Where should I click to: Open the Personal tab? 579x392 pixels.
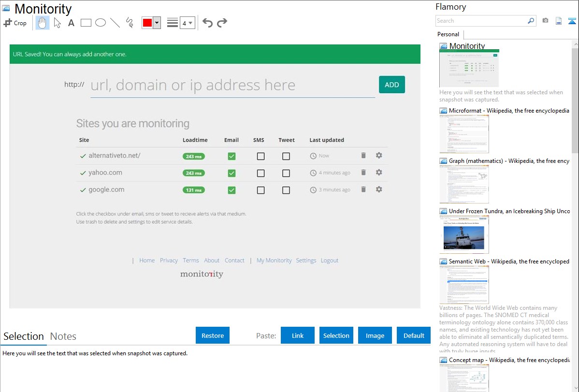click(449, 34)
